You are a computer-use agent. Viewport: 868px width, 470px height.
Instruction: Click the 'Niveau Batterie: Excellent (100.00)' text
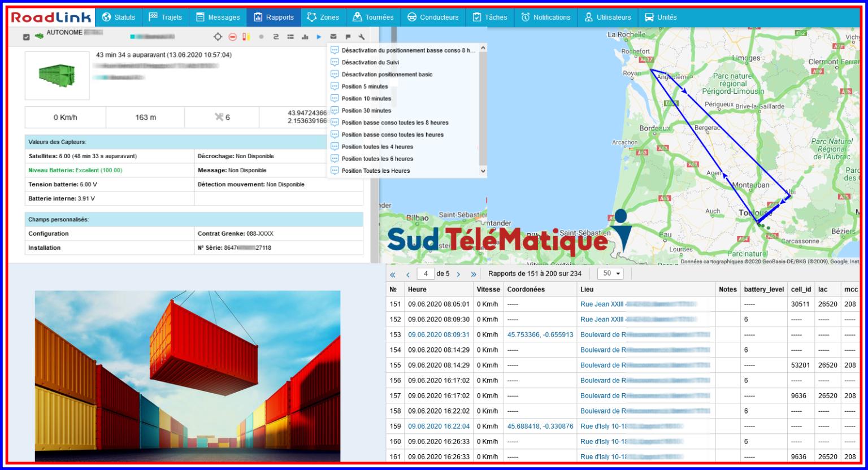75,170
